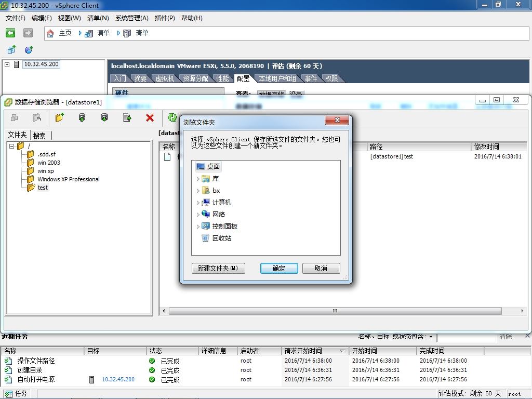The image size is (532, 399).
Task: Click the datastore browser new folder icon
Action: [x=60, y=118]
